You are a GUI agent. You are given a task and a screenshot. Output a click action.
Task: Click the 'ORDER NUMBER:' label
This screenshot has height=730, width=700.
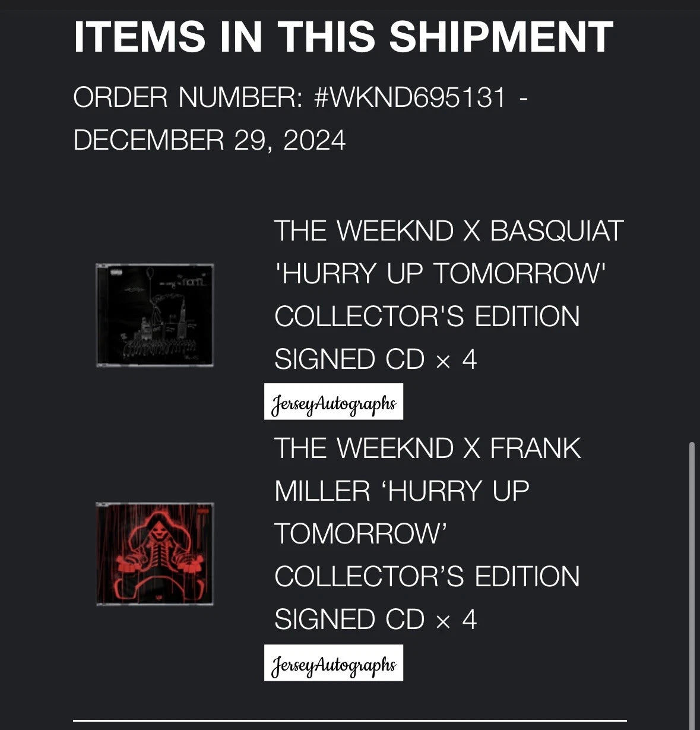[188, 97]
